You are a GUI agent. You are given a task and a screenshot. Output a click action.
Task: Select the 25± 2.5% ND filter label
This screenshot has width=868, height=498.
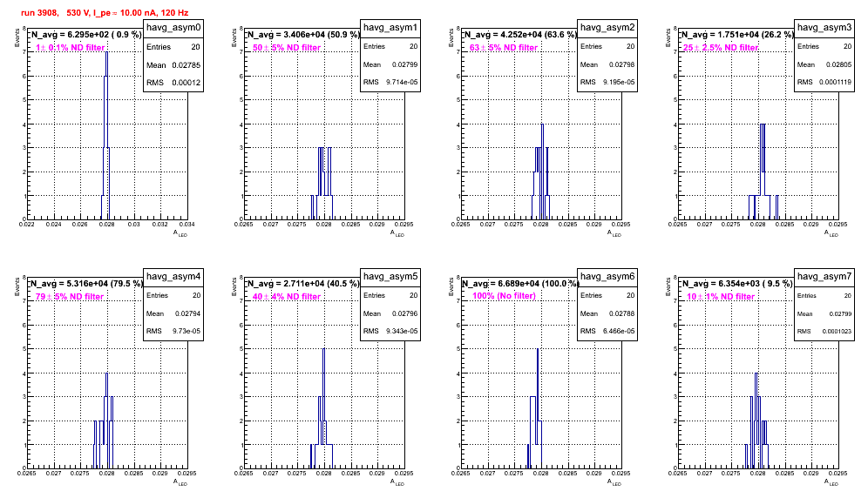pyautogui.click(x=721, y=48)
